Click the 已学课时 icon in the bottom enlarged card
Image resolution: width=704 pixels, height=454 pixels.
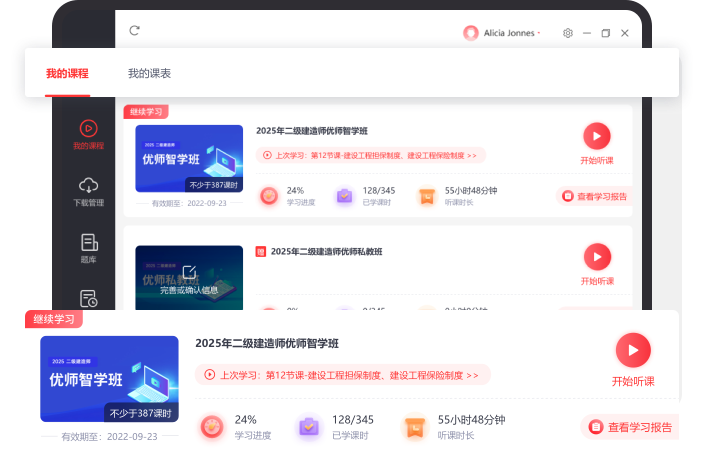coord(309,427)
